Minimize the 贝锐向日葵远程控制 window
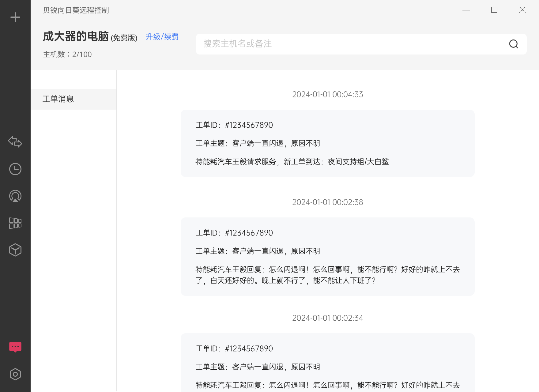The width and height of the screenshot is (539, 392). pos(466,10)
